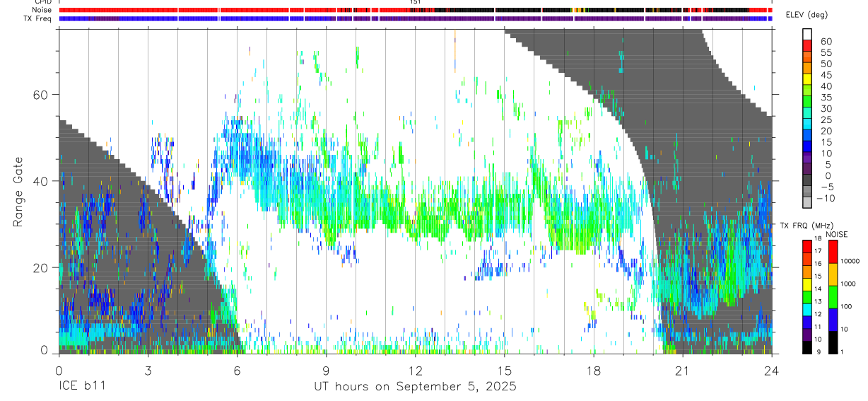Click the "UT hours on September 5, 2025" label
The height and width of the screenshot is (401, 868).
tap(415, 387)
